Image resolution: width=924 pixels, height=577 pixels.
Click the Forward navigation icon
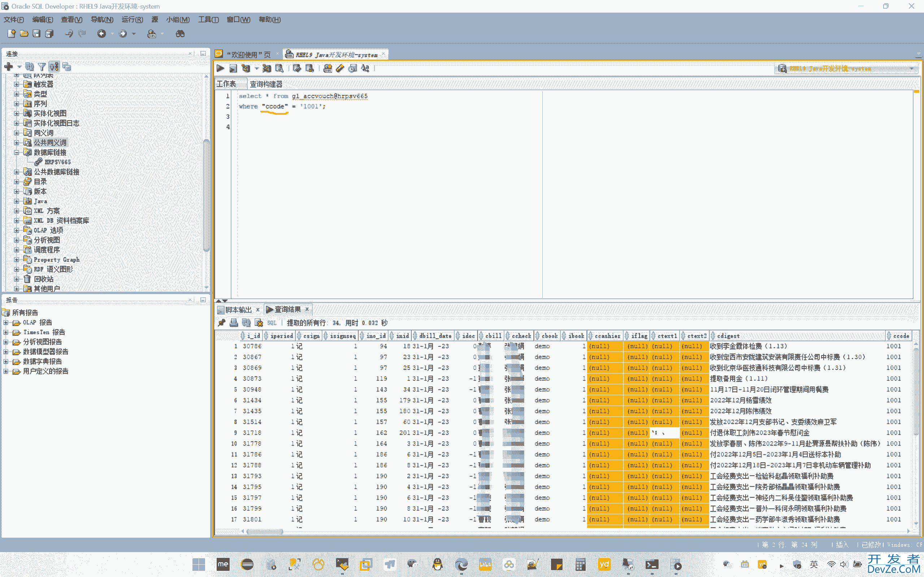pos(122,34)
